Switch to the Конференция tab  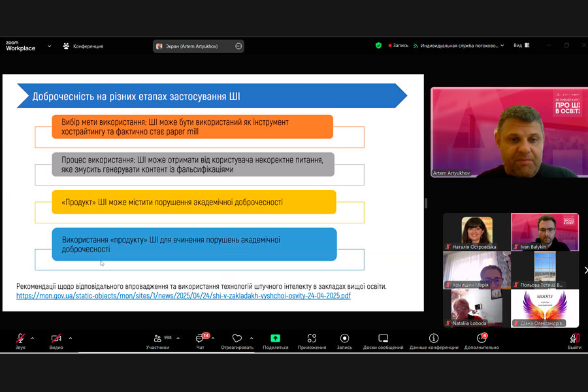pyautogui.click(x=83, y=46)
